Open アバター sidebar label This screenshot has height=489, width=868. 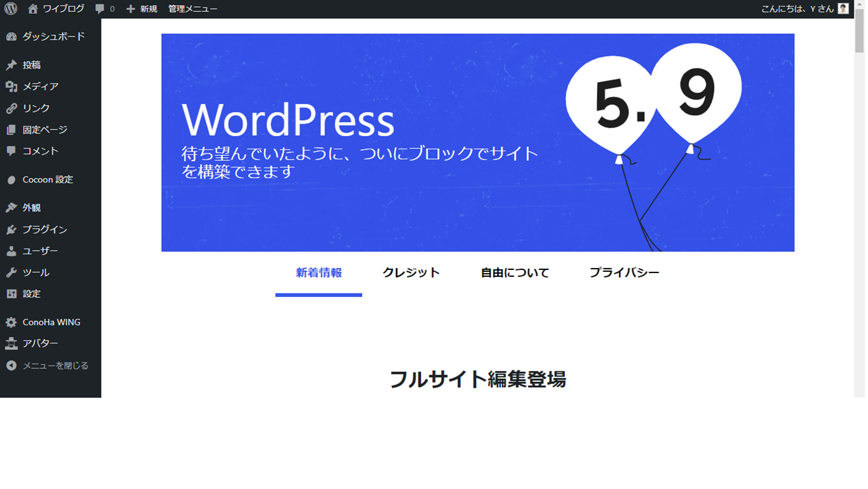point(40,344)
